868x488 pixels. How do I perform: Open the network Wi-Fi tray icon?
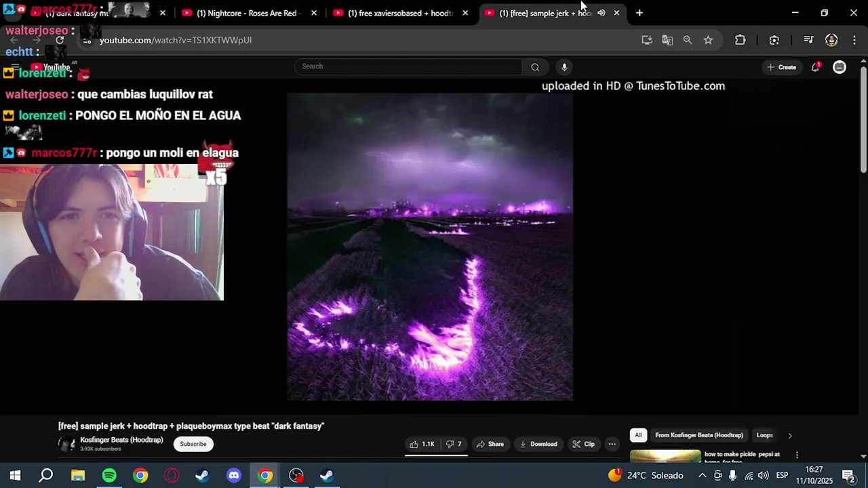tap(748, 475)
